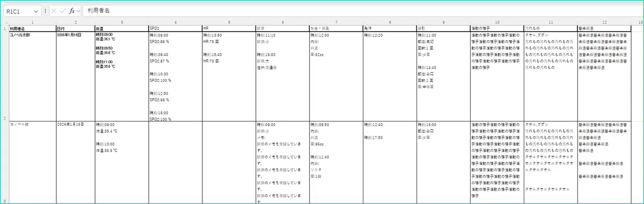Click the cell コノベル健
Viewport: 644px width, 204px height.
32,162
